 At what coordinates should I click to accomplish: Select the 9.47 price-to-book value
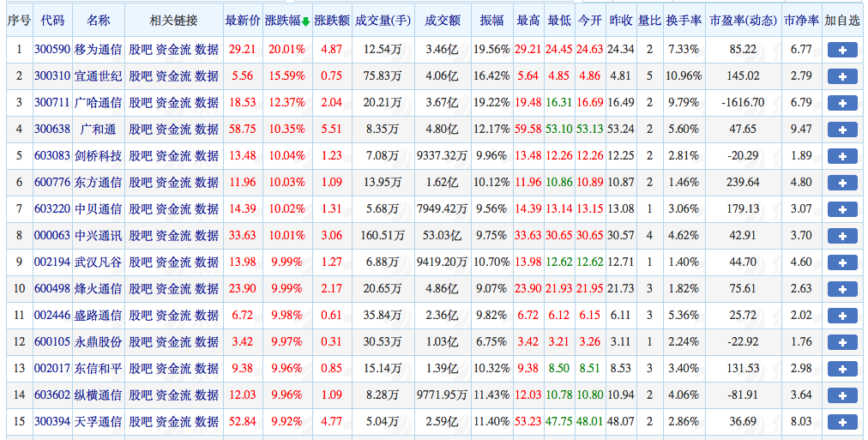(x=802, y=130)
